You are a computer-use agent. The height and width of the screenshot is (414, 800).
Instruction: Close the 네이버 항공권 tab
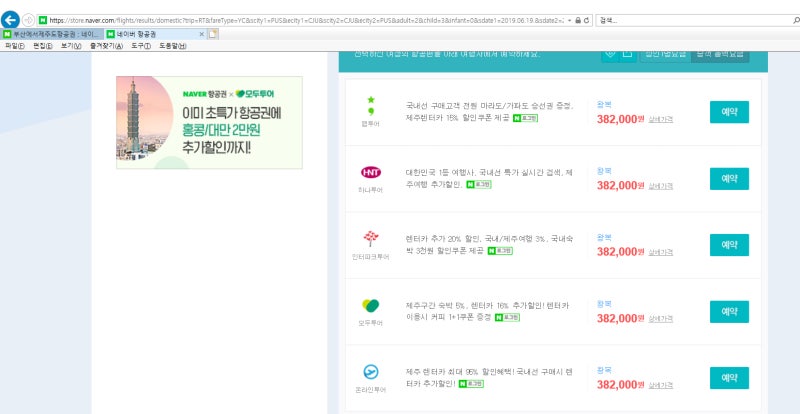coord(202,34)
